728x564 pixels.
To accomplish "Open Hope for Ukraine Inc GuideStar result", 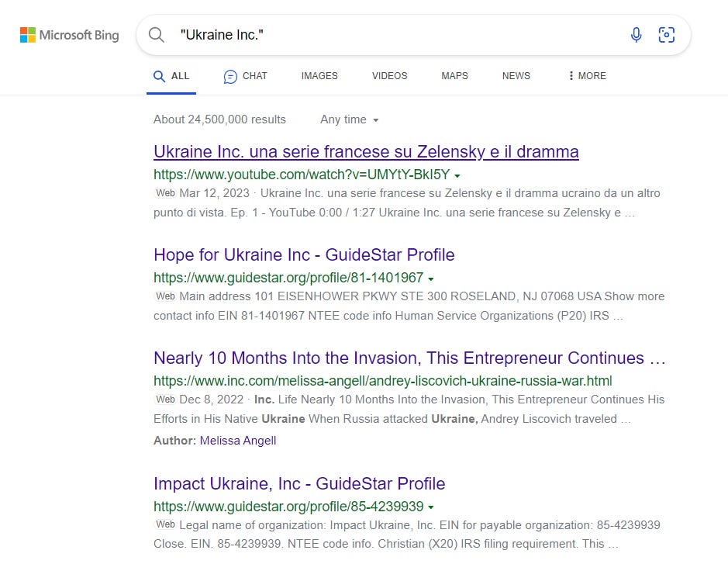I will pos(304,255).
